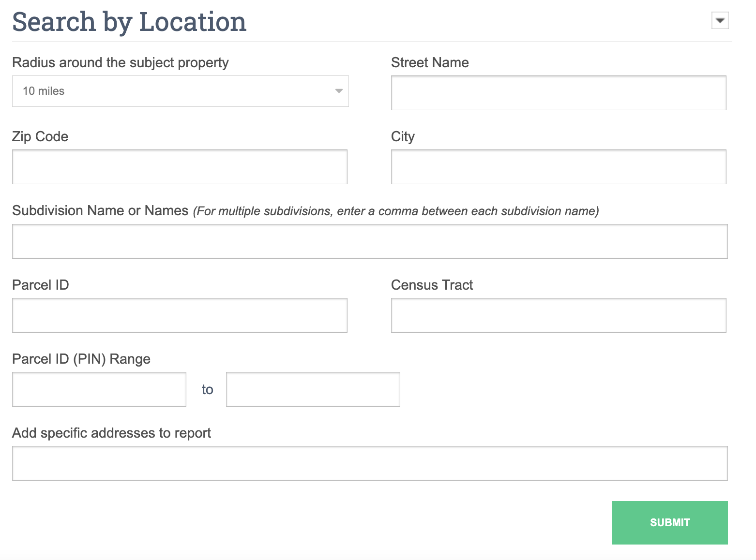
Task: Click the 'Parcel ID (PIN) Range' label text
Action: (81, 359)
